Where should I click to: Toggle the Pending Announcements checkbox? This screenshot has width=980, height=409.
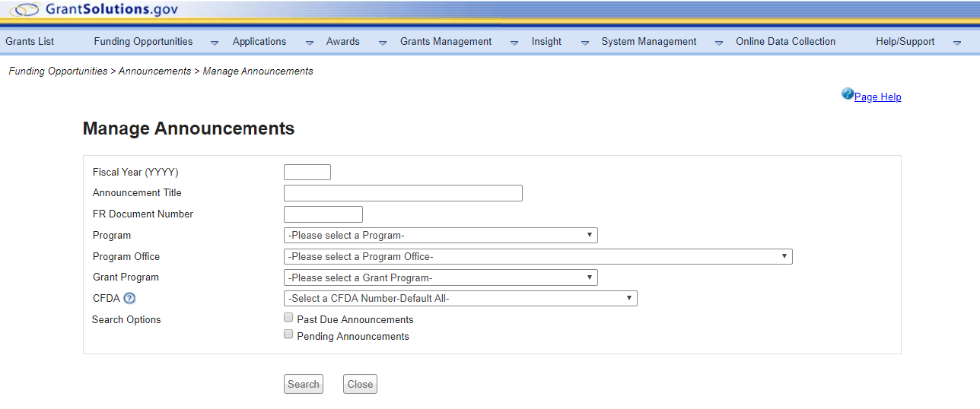[x=288, y=334]
